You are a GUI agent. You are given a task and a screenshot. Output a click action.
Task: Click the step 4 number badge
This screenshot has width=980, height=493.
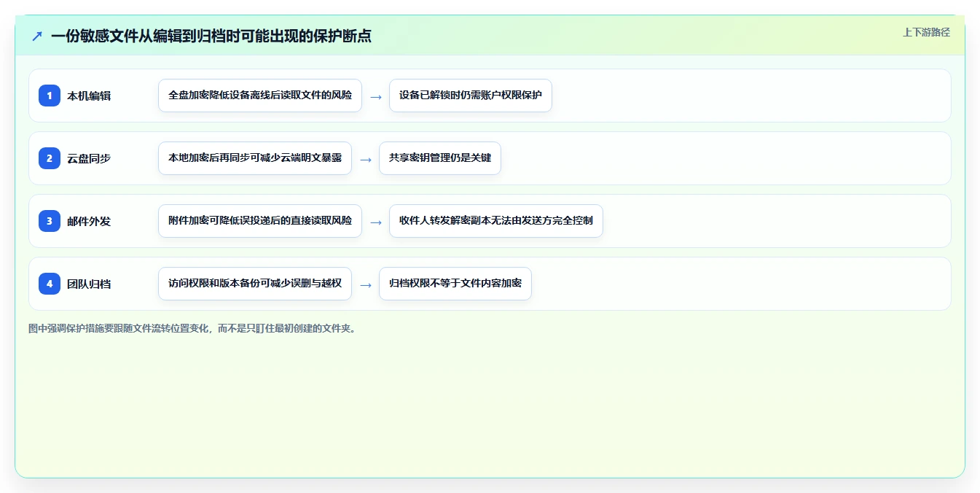click(x=50, y=284)
